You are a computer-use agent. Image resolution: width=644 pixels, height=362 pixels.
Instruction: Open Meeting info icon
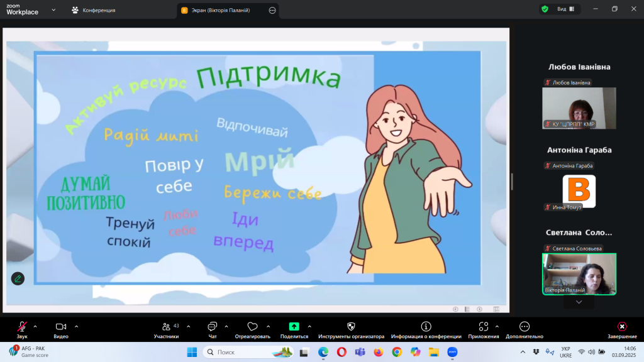coord(426,327)
